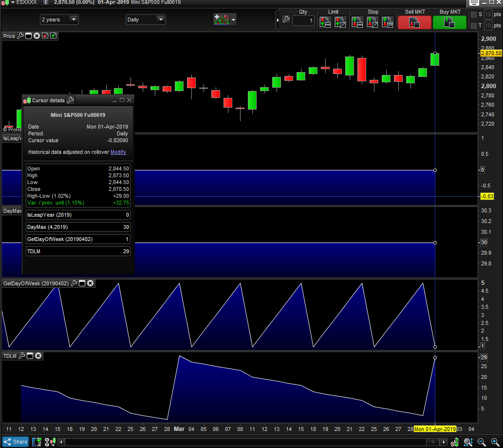Open order panel wrench settings next to Qty
This screenshot has height=448, width=503.
(286, 20)
